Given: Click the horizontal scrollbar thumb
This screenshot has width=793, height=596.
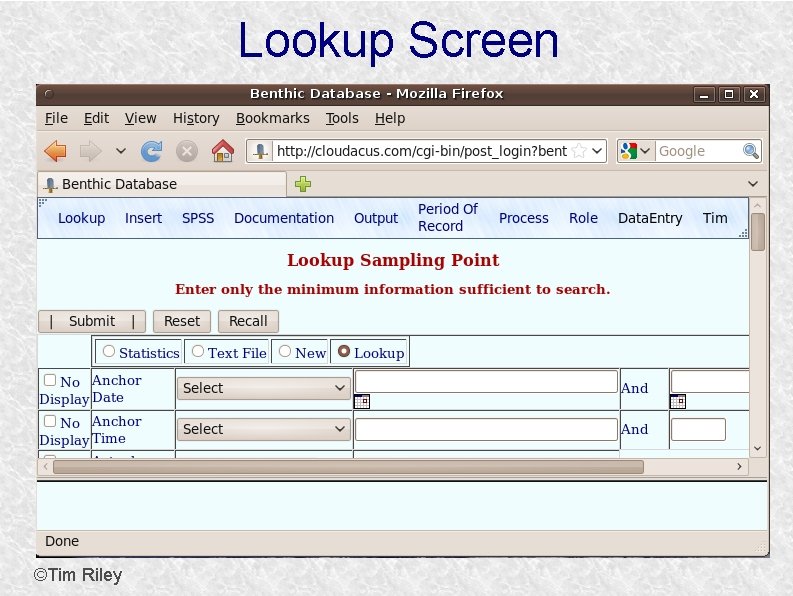Looking at the screenshot, I should (348, 466).
